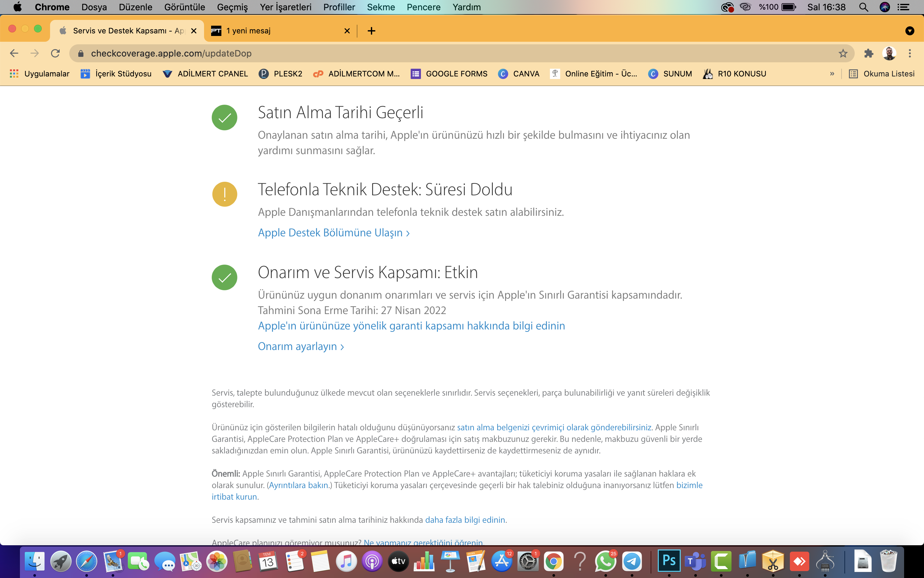Open Photoshop from the Dock
This screenshot has width=924, height=578.
pyautogui.click(x=669, y=561)
